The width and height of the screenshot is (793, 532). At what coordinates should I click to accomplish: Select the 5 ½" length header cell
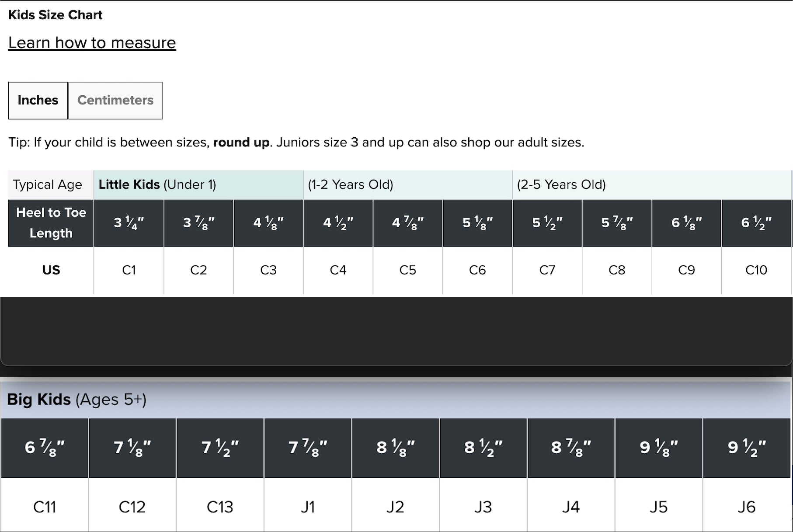(547, 223)
